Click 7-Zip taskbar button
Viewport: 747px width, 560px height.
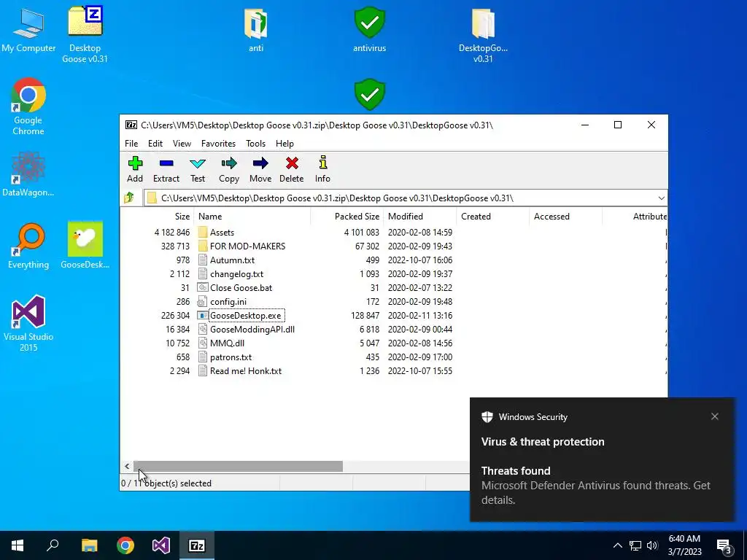(197, 545)
